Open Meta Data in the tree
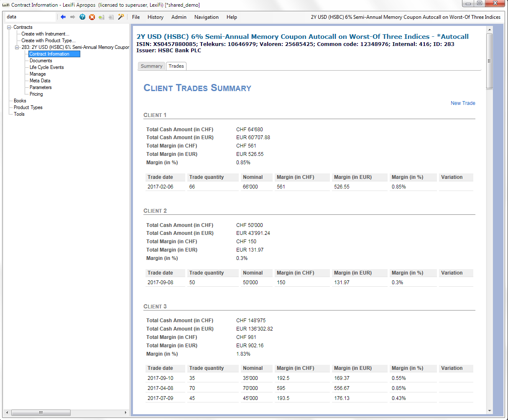 (x=40, y=81)
